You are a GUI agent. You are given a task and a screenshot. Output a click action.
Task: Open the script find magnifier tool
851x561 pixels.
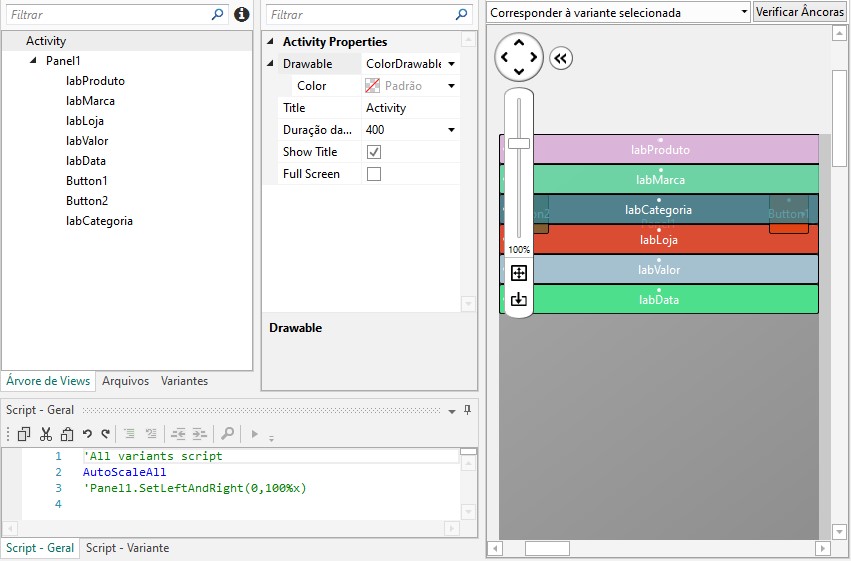227,434
